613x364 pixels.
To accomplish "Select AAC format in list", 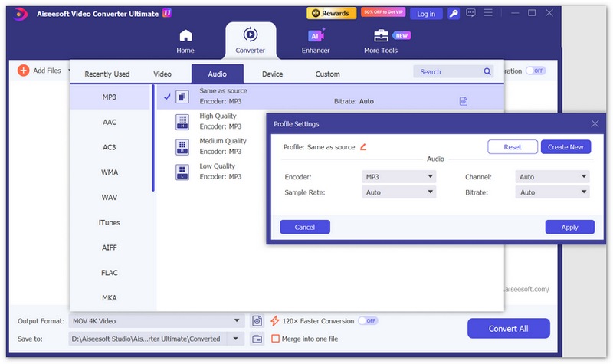I will click(110, 122).
